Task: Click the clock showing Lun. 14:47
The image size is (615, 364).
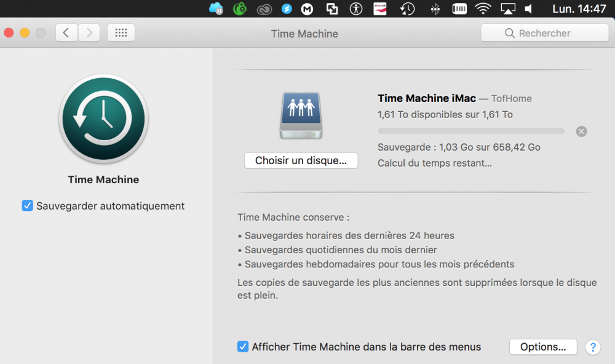Action: click(x=579, y=9)
